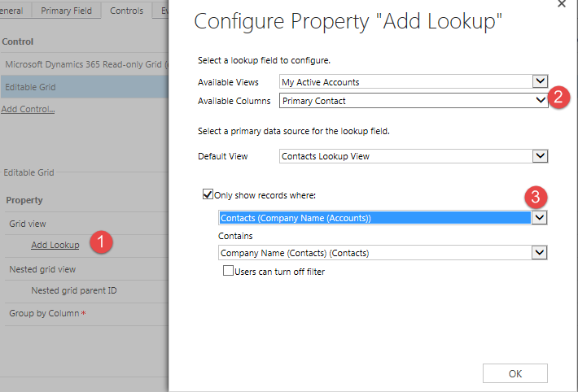Open the Available Columns dropdown arrow
Image resolution: width=578 pixels, height=392 pixels.
(539, 101)
